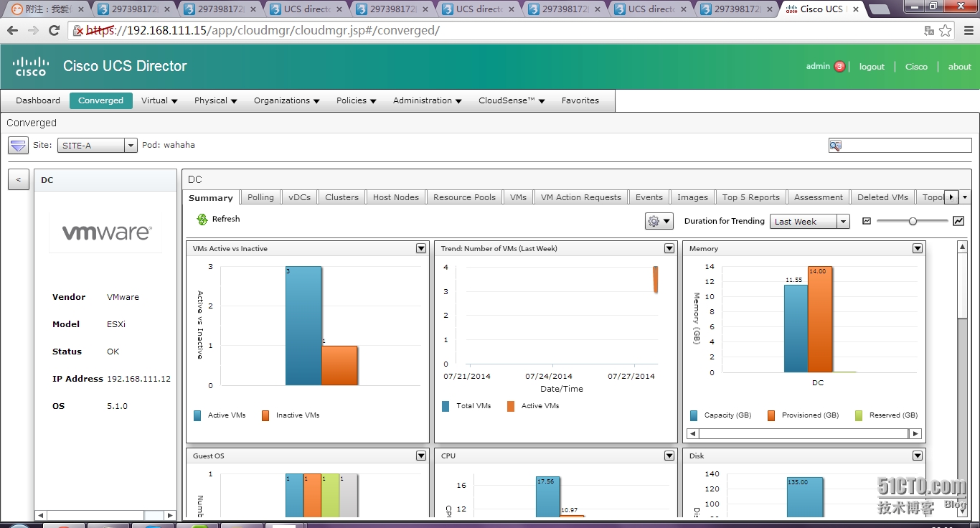Switch to the Host Nodes tab
980x528 pixels.
click(x=396, y=197)
